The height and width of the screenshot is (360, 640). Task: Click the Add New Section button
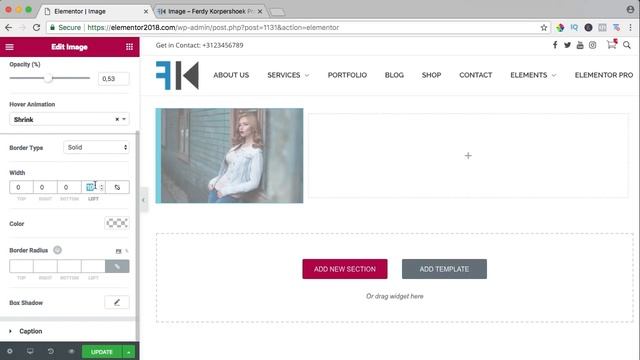coord(345,269)
